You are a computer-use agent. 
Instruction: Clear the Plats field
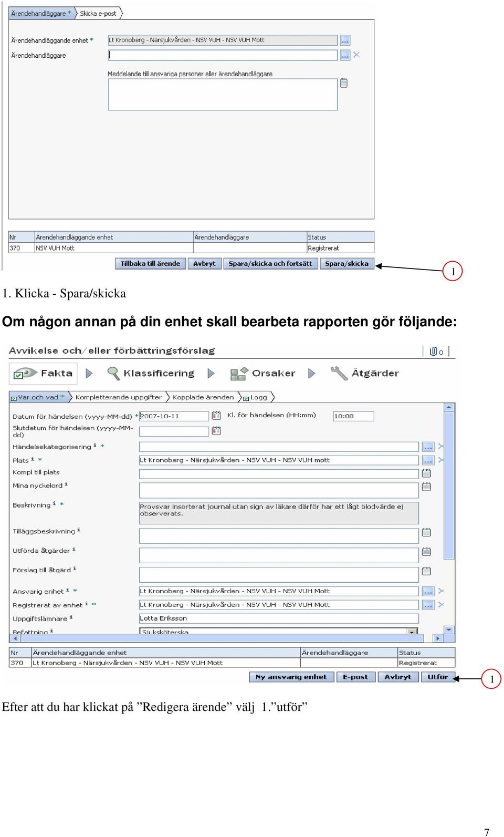point(441,460)
